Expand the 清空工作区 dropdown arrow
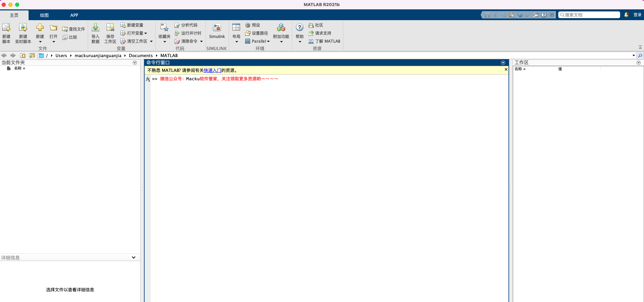The height and width of the screenshot is (302, 644). click(x=151, y=41)
